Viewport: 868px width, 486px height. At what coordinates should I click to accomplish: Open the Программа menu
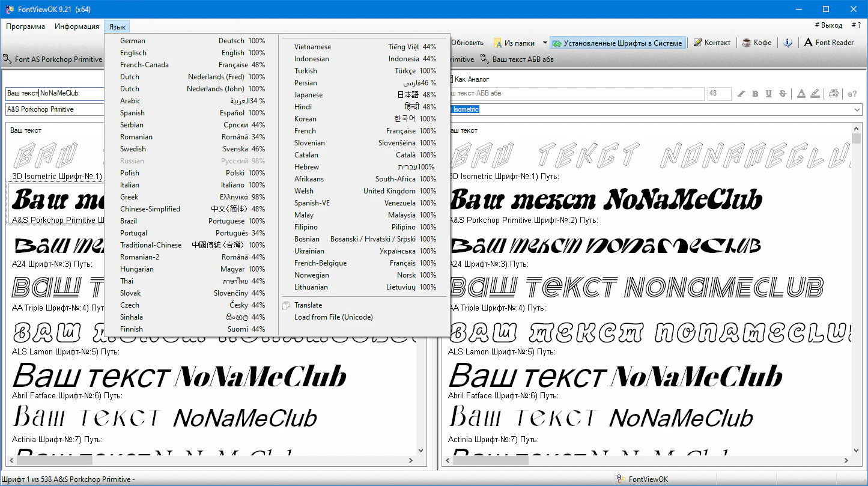pyautogui.click(x=26, y=26)
